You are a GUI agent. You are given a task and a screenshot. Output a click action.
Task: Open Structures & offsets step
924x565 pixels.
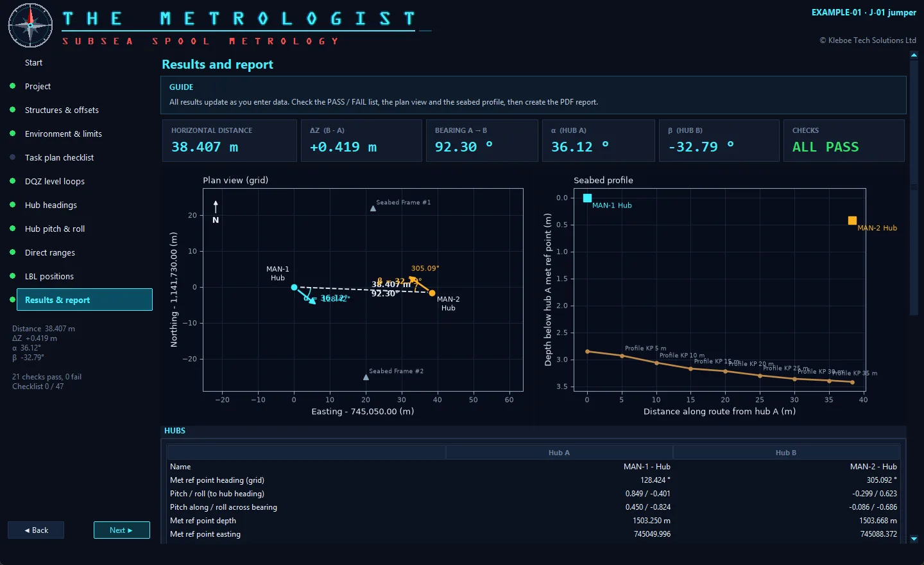(62, 110)
